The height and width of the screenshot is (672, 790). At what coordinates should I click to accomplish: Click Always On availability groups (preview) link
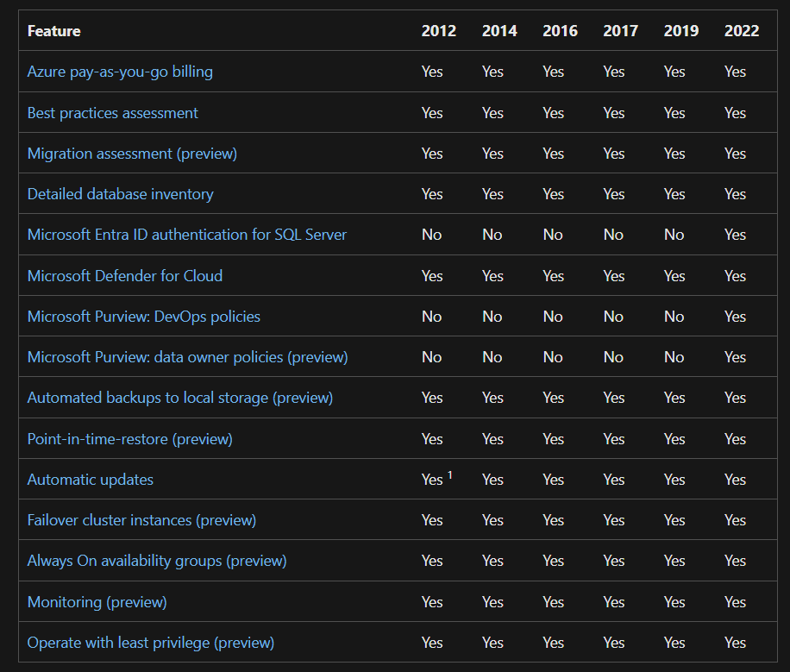157,561
